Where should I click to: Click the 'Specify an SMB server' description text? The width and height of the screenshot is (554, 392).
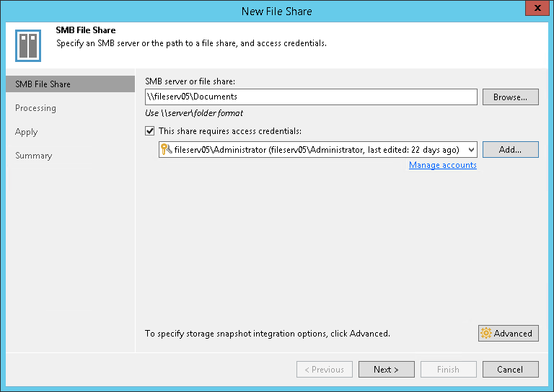[191, 43]
